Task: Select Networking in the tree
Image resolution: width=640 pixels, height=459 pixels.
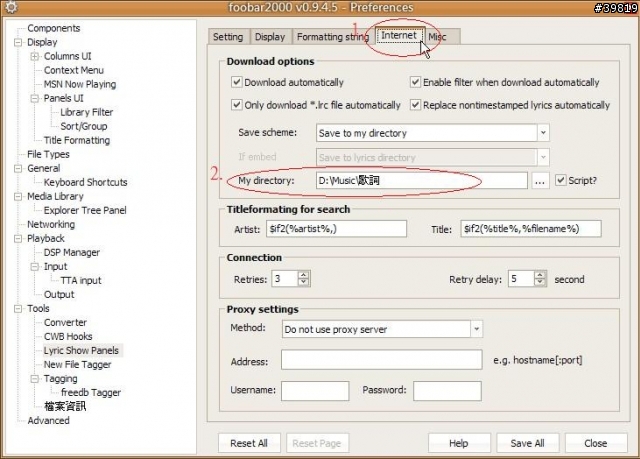Action: coord(51,224)
